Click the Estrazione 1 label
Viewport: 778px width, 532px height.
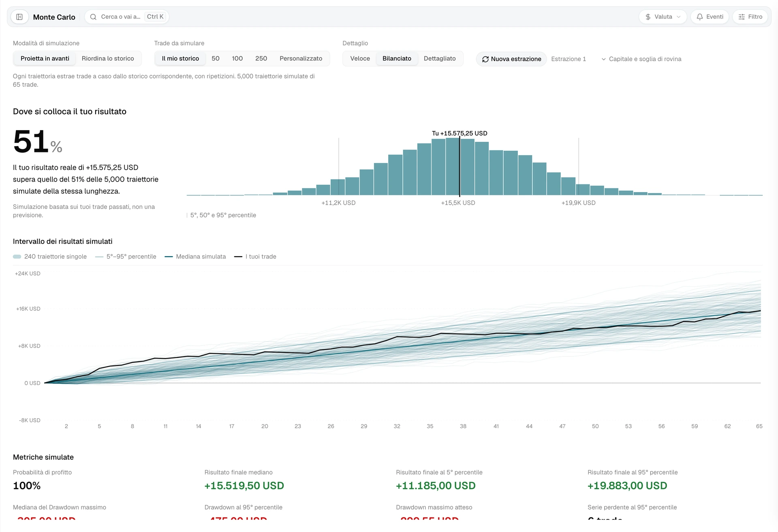[569, 59]
